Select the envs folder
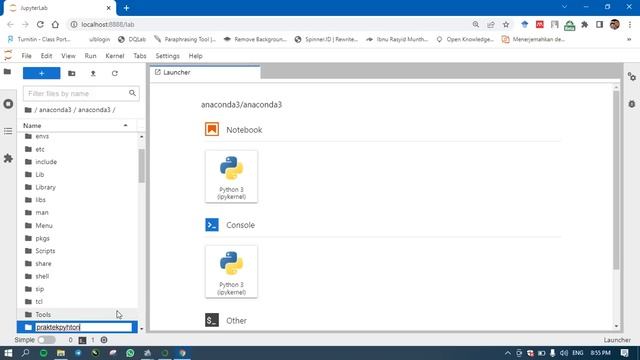 pyautogui.click(x=78, y=136)
